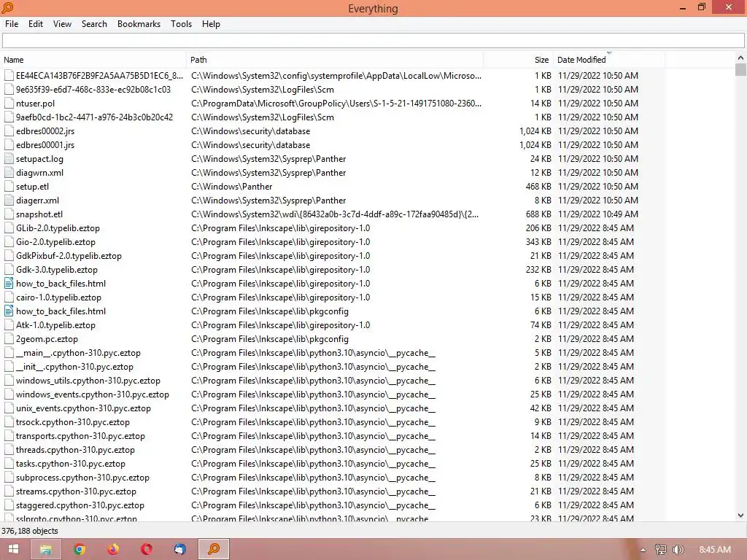747x560 pixels.
Task: Click the file icon of edbres00002.jrs
Action: [9, 131]
